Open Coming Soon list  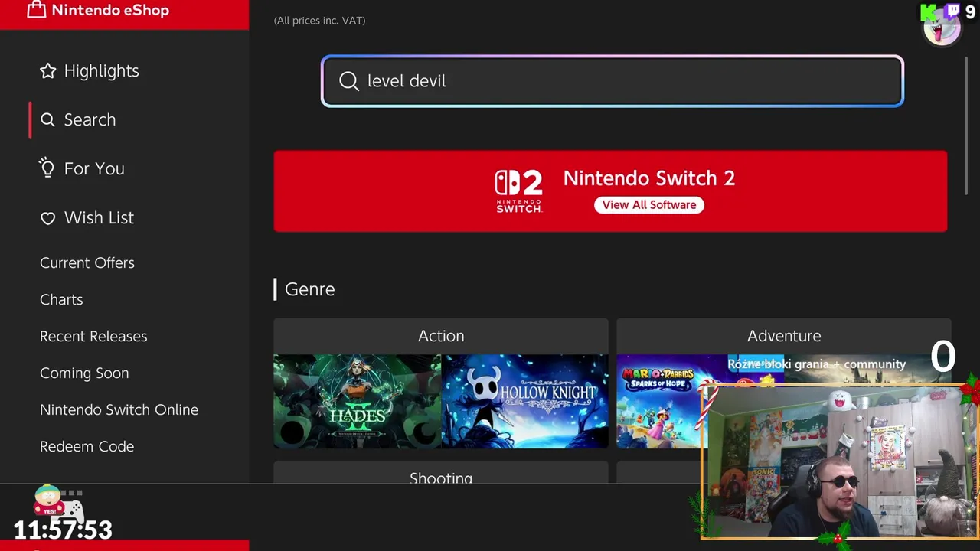pos(84,373)
